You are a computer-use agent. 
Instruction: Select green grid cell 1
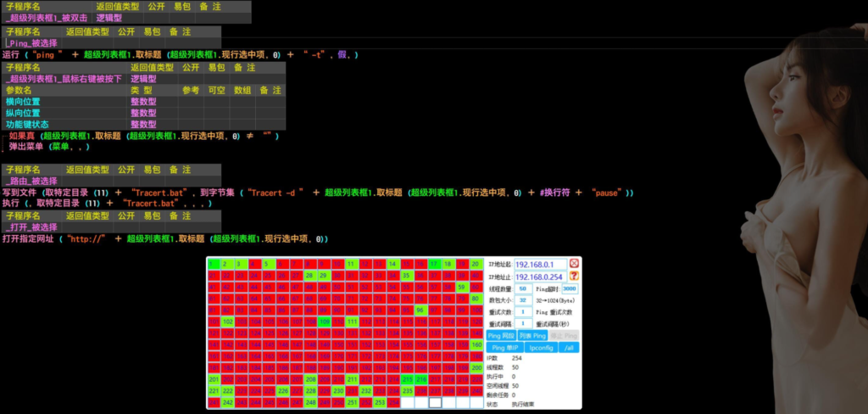214,264
